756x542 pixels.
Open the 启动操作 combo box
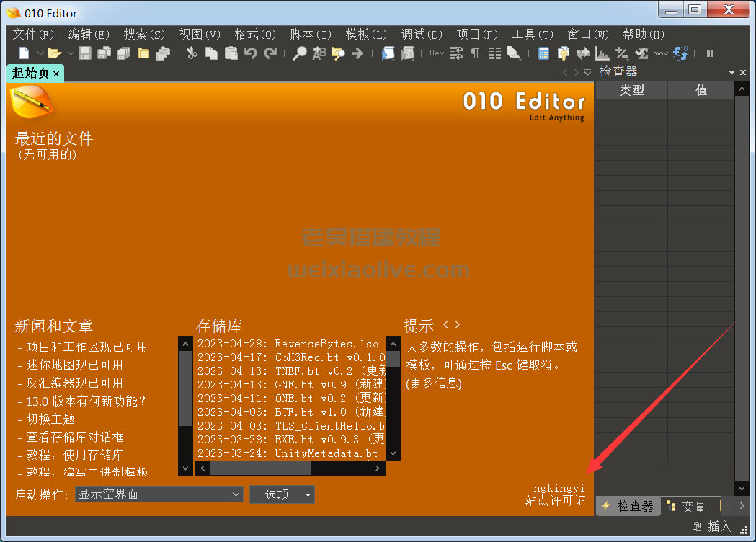point(159,494)
